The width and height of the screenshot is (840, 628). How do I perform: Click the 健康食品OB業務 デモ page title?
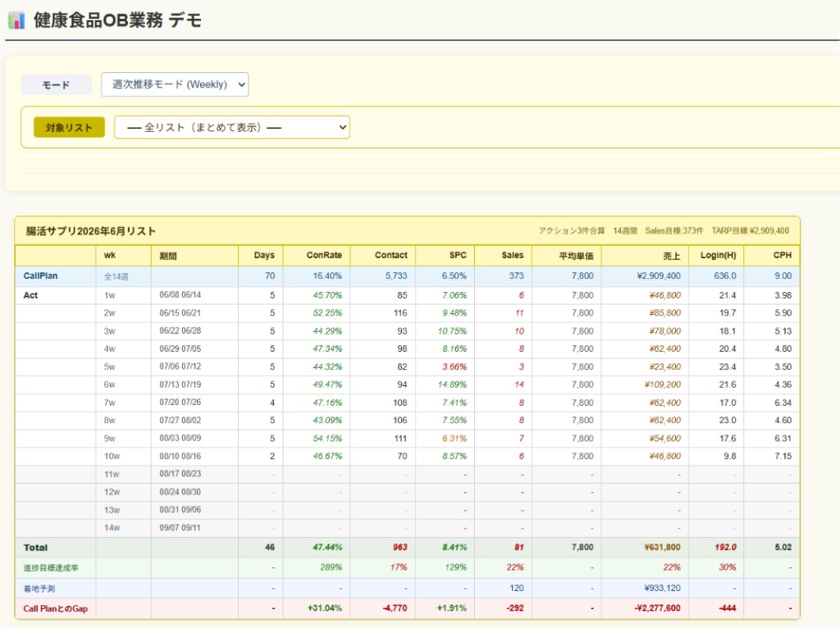pos(117,20)
